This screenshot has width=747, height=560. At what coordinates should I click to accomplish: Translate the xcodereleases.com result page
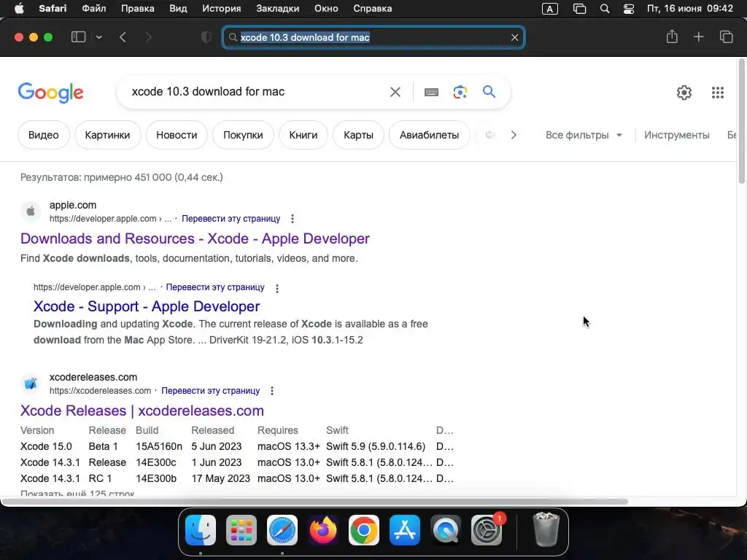pos(211,391)
